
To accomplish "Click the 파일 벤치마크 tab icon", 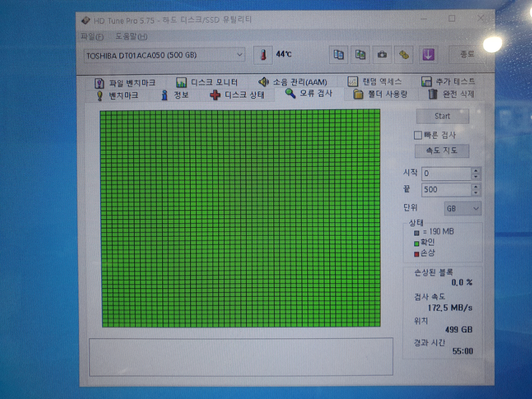I will [x=99, y=83].
